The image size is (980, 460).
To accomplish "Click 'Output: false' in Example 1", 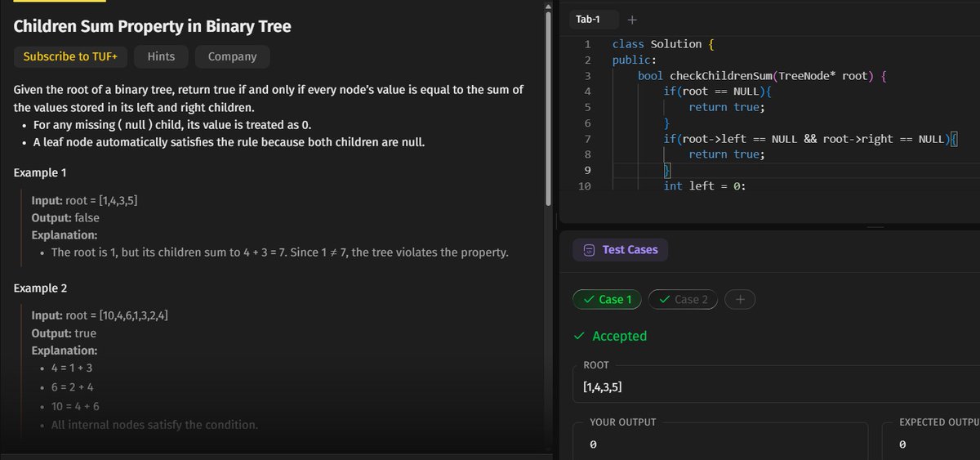I will (64, 218).
